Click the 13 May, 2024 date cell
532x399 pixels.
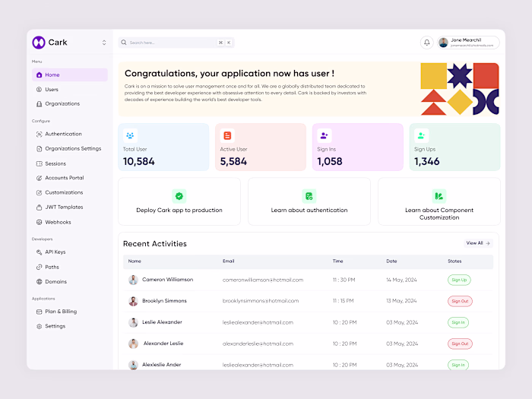401,301
